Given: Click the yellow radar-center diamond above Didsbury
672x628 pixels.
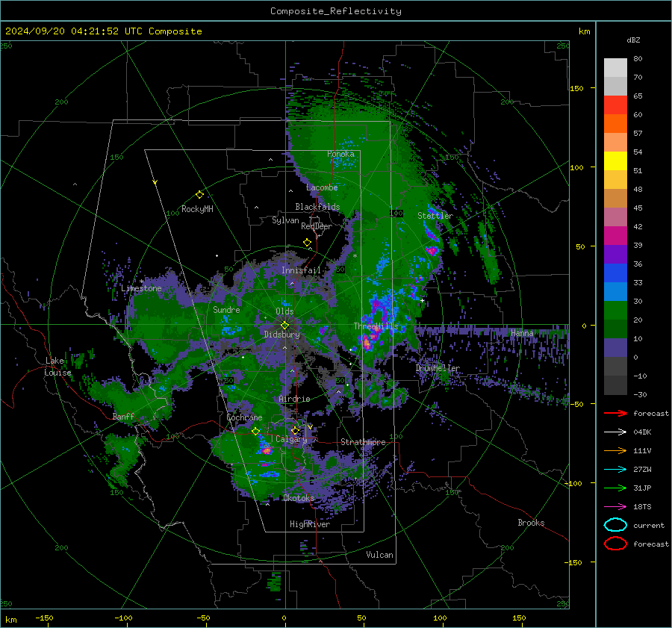Looking at the screenshot, I should click(284, 326).
